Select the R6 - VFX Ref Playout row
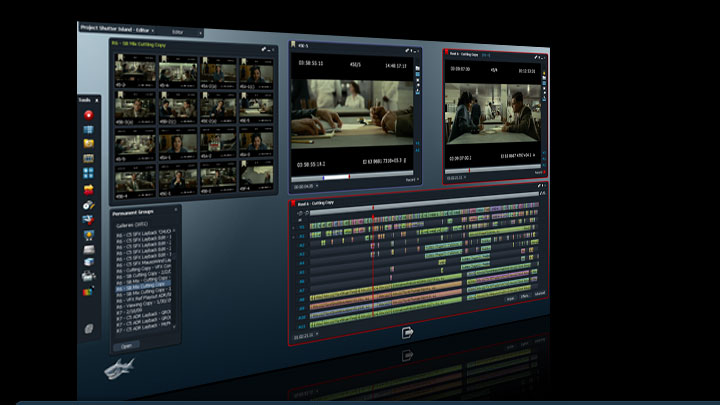The height and width of the screenshot is (405, 720). 143,297
